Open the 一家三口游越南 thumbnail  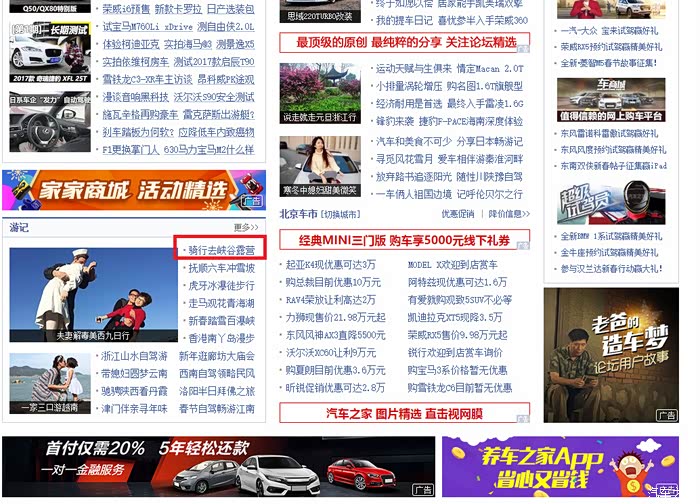point(50,384)
